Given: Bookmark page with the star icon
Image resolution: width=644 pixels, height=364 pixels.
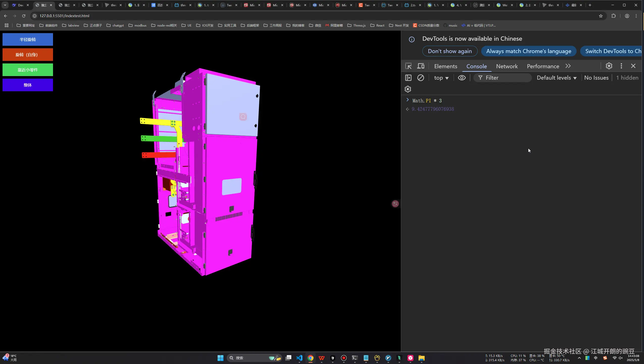Looking at the screenshot, I should pos(601,16).
